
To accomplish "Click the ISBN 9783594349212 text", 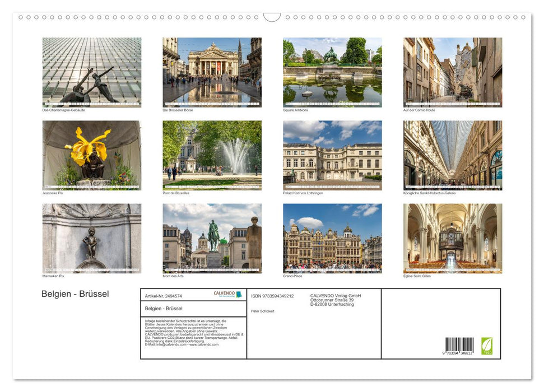I will coord(272,296).
